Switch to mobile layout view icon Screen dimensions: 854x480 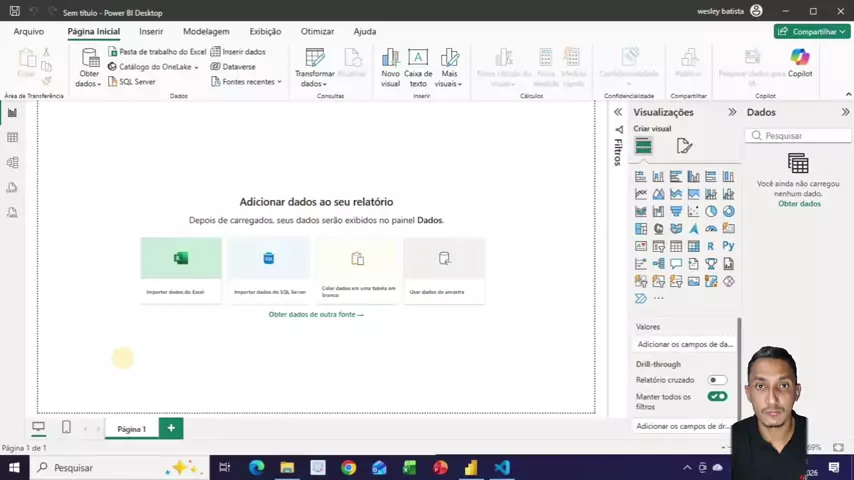pos(66,428)
